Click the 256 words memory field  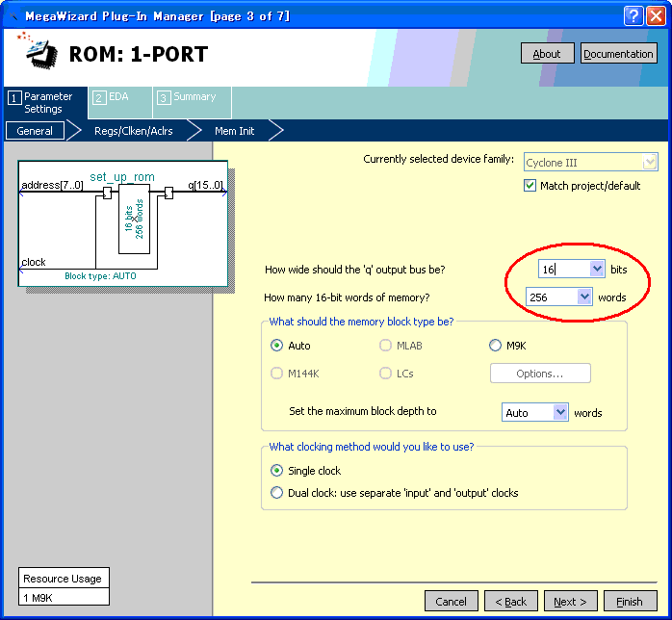(552, 297)
